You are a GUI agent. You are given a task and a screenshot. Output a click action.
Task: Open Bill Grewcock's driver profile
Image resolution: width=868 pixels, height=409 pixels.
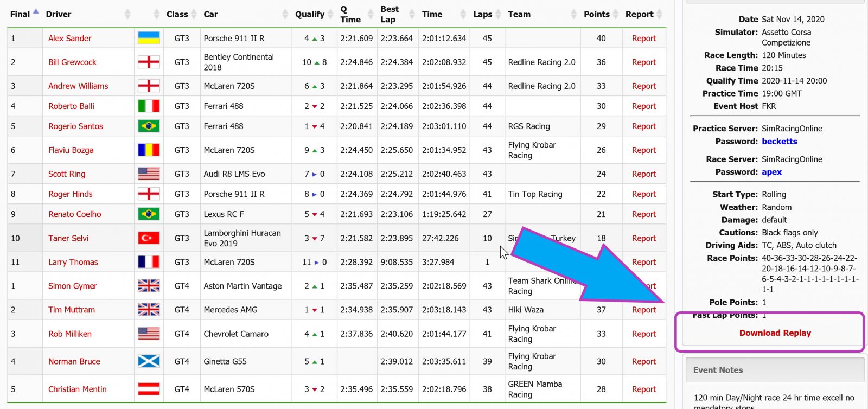tap(72, 62)
